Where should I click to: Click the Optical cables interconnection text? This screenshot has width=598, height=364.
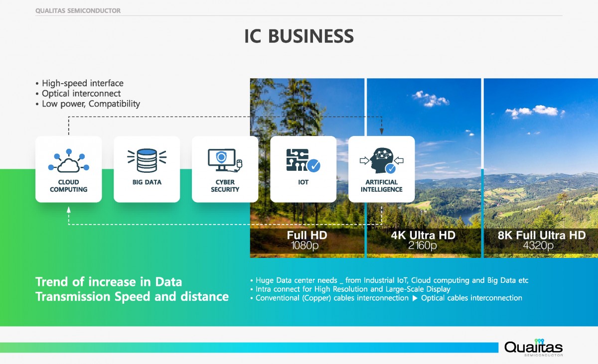[471, 298]
